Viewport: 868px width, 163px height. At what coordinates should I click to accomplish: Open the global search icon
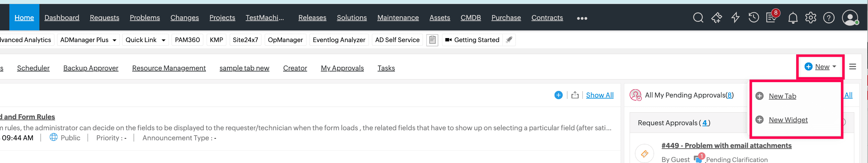[x=698, y=18]
